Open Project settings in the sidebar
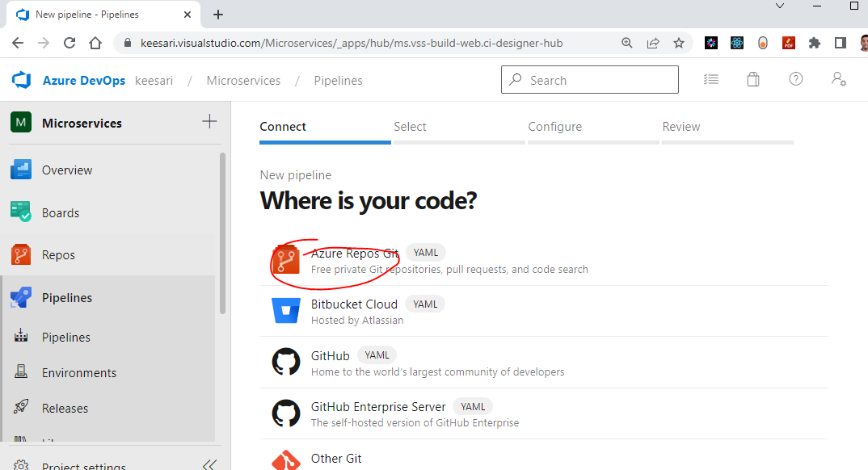The height and width of the screenshot is (470, 868). [84, 465]
